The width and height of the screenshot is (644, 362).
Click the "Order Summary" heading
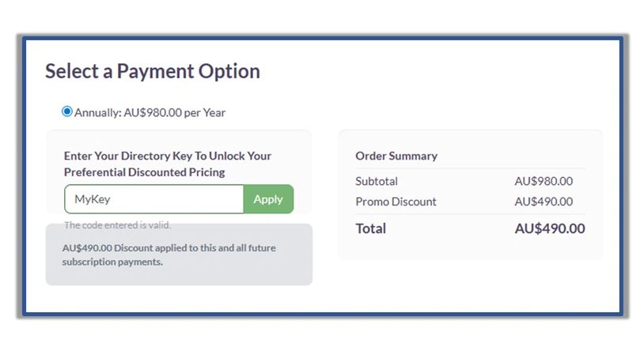pos(396,156)
